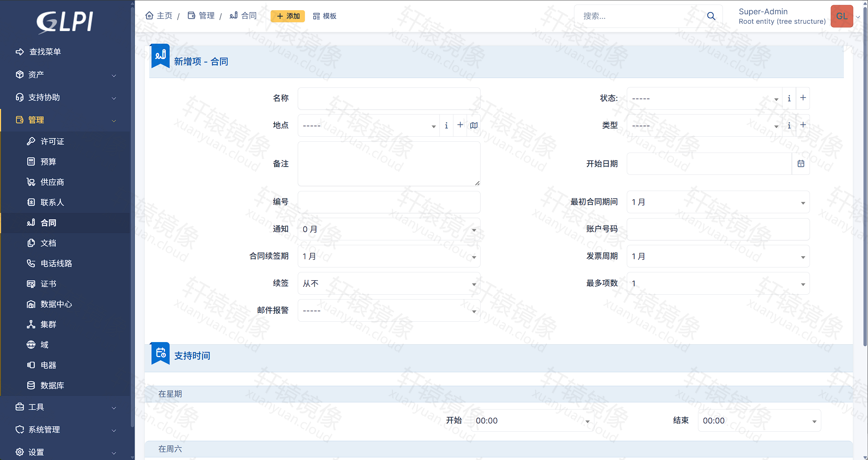Open 数据中心 sidebar item

pos(66,304)
